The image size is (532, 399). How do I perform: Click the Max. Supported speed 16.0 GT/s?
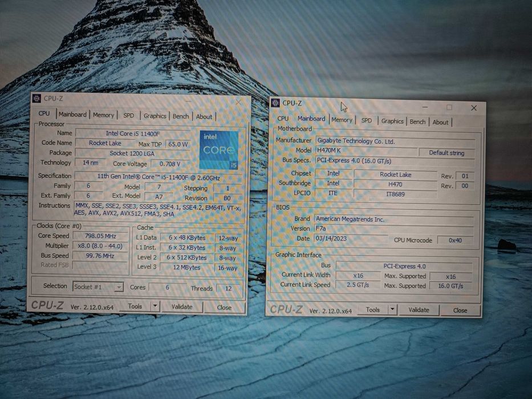pyautogui.click(x=450, y=286)
